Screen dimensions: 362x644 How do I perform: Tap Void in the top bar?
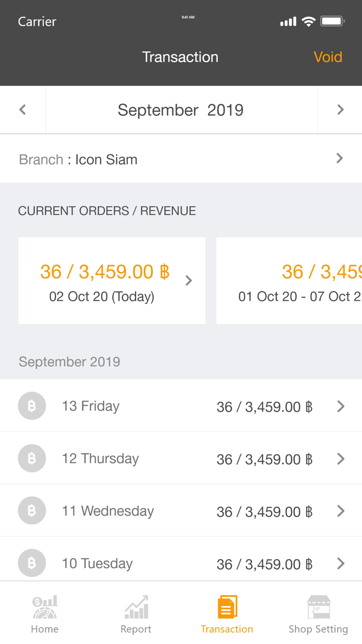328,57
